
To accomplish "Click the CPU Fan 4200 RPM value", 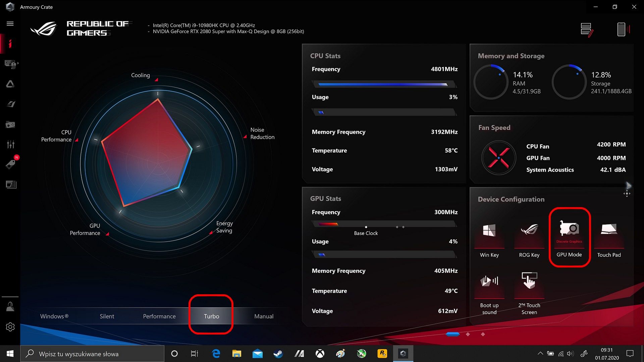I will tap(611, 144).
